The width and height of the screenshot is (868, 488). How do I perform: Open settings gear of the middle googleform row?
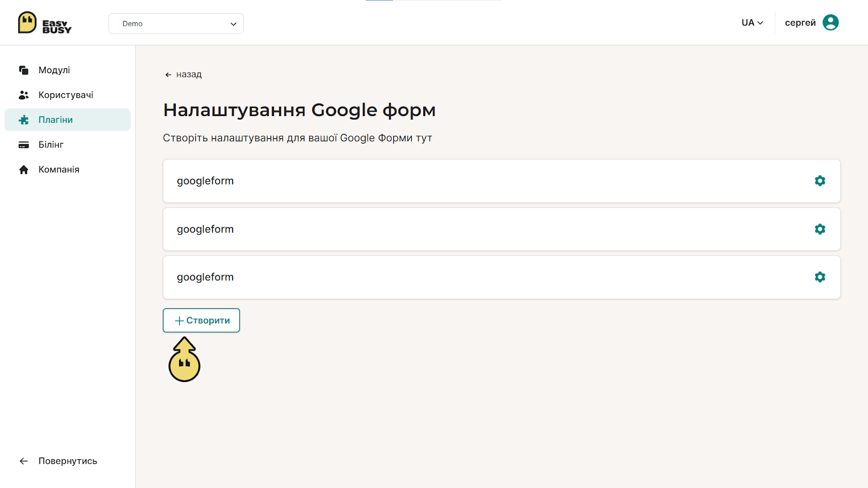point(820,229)
